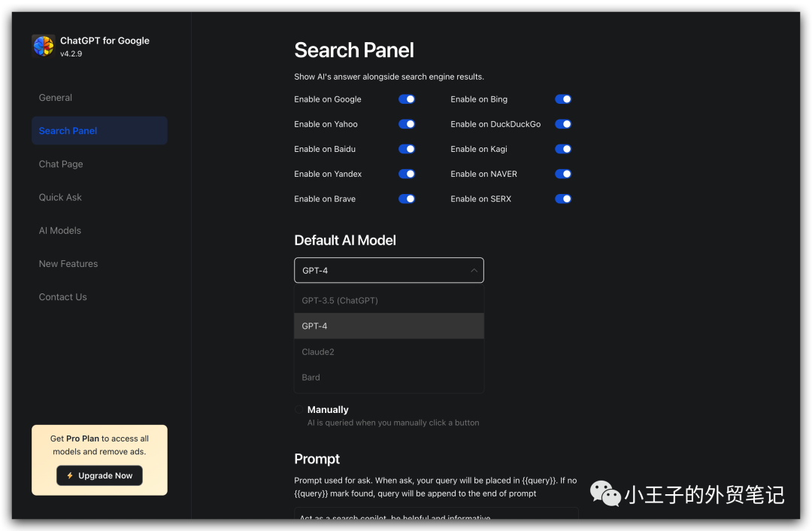
Task: Select Search Panel in the sidebar
Action: pyautogui.click(x=99, y=131)
